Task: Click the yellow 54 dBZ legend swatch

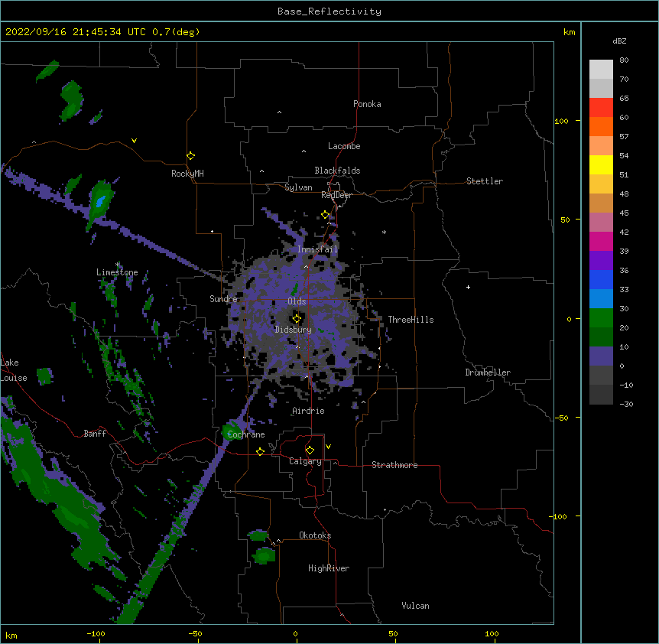Action: [x=601, y=164]
